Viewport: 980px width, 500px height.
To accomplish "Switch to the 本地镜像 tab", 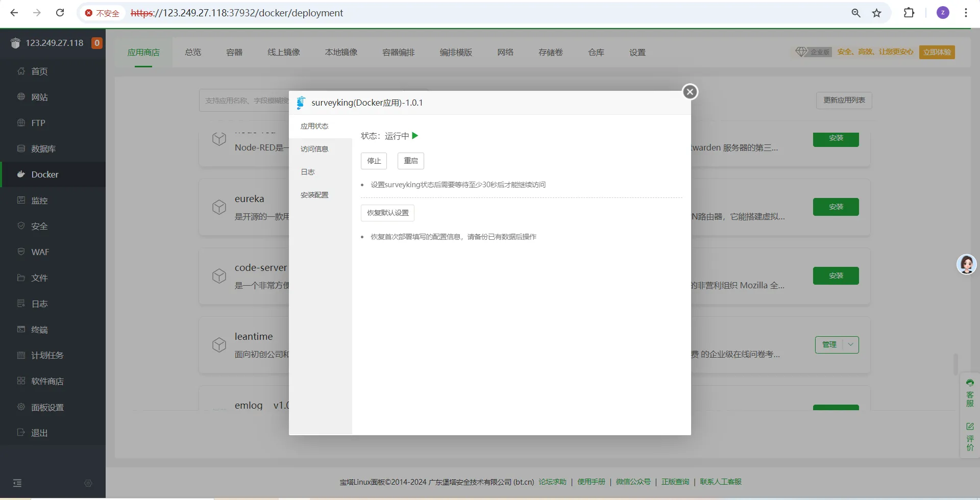I will 341,52.
